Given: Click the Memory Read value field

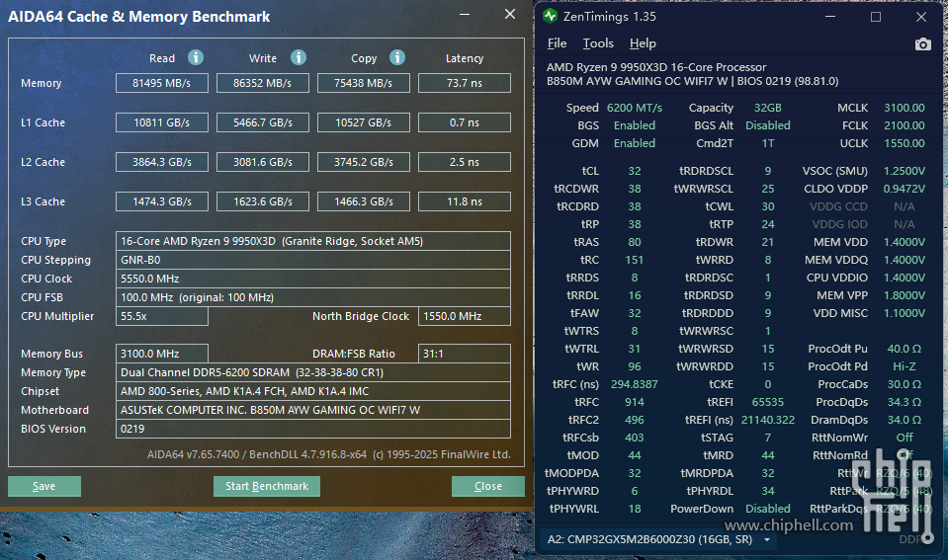Looking at the screenshot, I should (162, 84).
